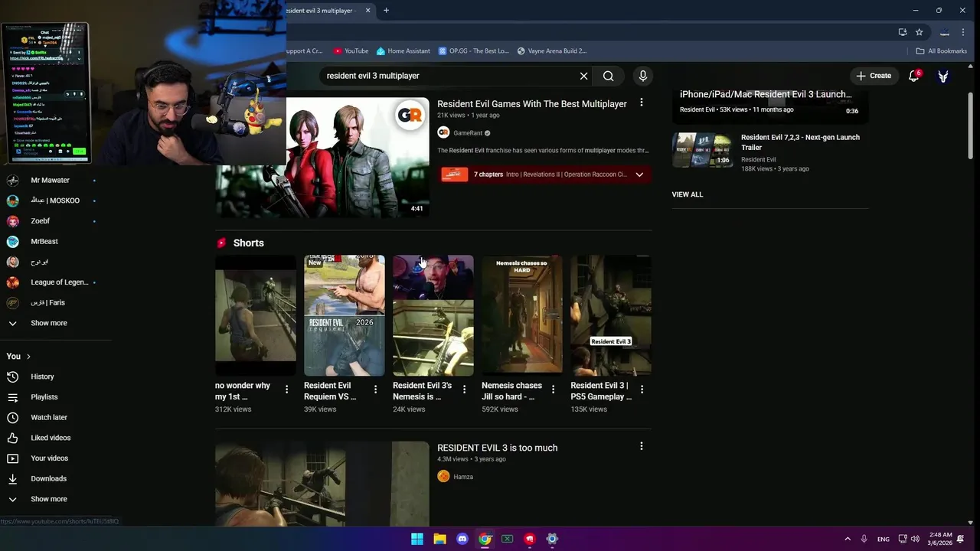Open the You section chevron
Viewport: 980px width, 551px height.
click(28, 357)
